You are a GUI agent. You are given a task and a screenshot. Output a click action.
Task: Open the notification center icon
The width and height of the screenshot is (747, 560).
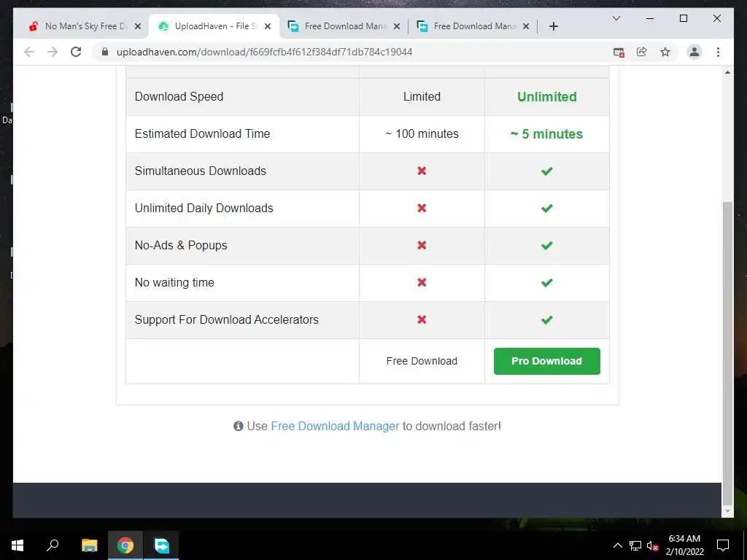coord(723,545)
